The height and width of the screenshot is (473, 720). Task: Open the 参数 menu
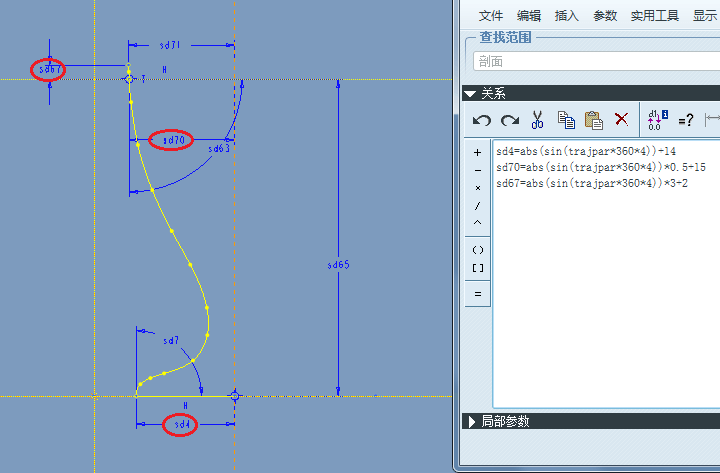[605, 16]
